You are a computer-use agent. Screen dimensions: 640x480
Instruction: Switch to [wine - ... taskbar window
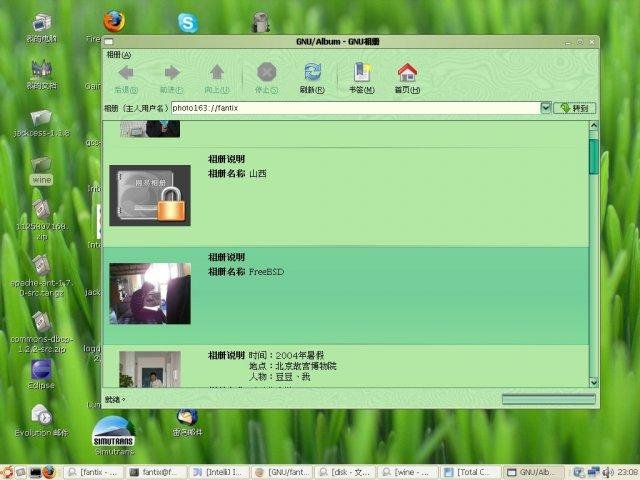pos(407,472)
